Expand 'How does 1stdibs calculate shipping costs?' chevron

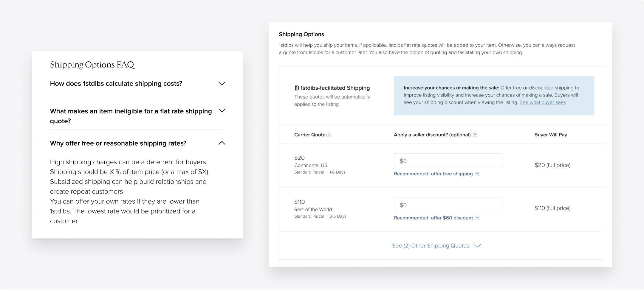click(x=222, y=83)
